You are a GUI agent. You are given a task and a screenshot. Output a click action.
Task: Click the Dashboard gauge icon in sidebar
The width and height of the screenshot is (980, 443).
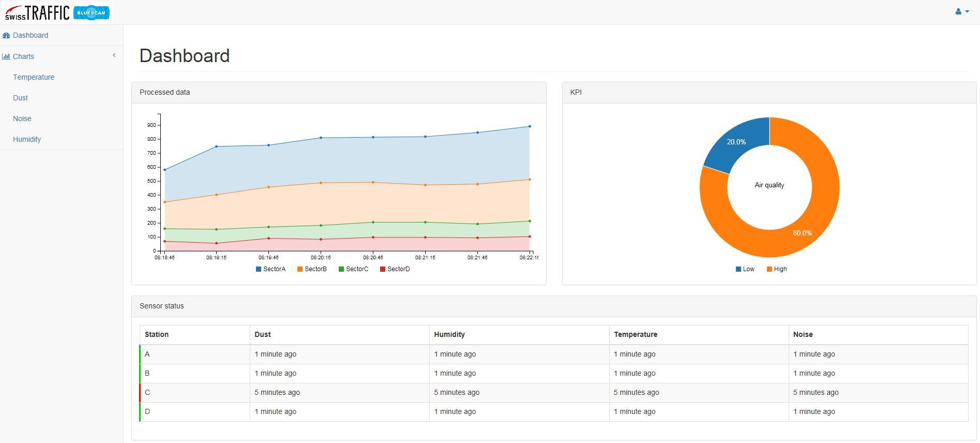6,36
